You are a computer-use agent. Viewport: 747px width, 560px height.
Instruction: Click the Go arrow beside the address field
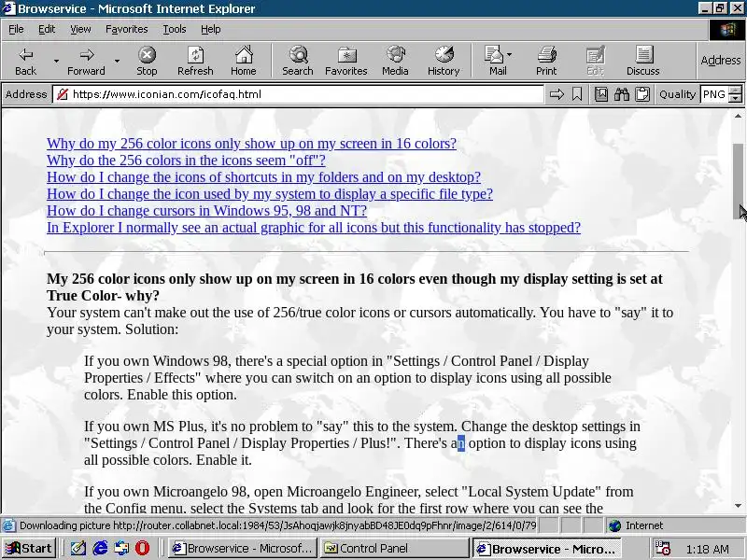[557, 94]
